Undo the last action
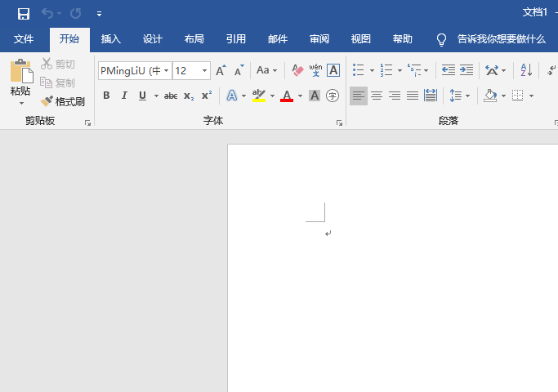Viewport: 558px width, 392px height. tap(47, 14)
